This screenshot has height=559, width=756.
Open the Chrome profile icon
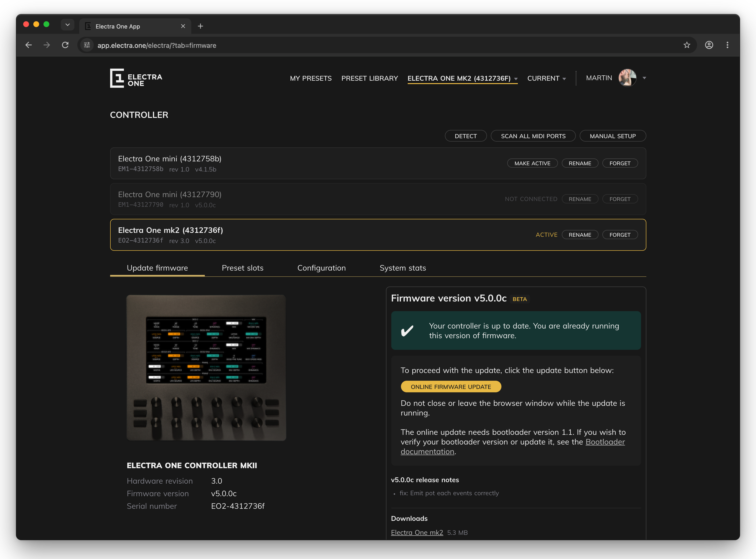tap(709, 45)
